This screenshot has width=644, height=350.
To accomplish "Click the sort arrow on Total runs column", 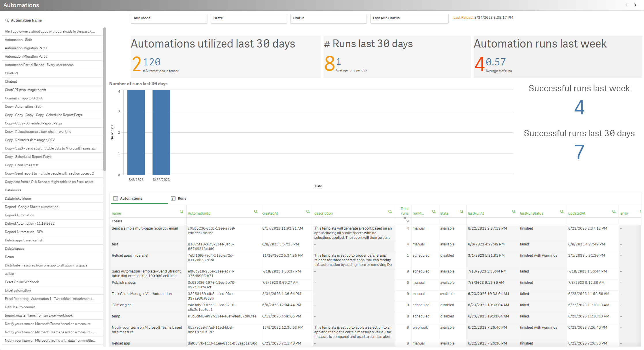I will pyautogui.click(x=405, y=218).
